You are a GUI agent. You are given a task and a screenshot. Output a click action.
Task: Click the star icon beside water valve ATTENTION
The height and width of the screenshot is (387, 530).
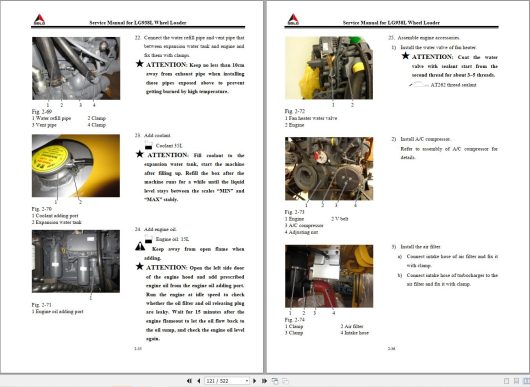405,56
